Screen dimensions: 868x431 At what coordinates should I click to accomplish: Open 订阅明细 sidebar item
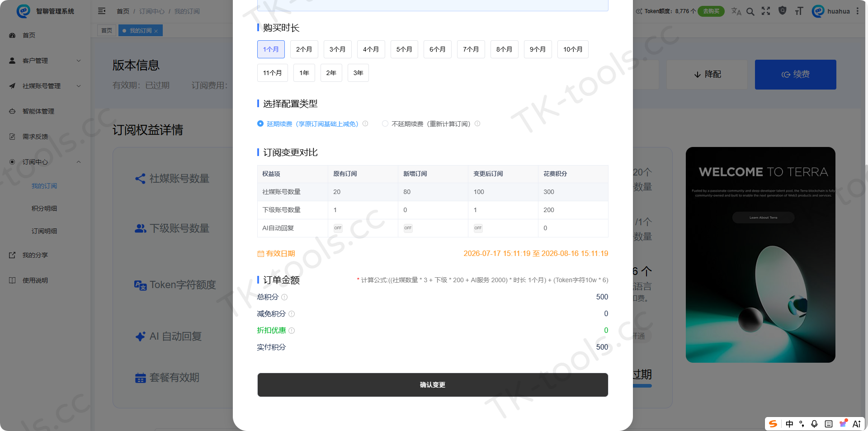coord(44,231)
